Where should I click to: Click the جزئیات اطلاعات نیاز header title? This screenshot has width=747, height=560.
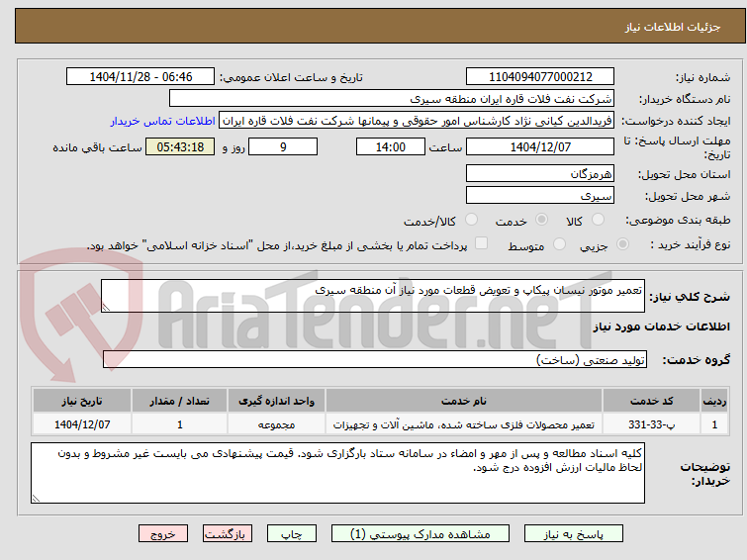(x=673, y=27)
